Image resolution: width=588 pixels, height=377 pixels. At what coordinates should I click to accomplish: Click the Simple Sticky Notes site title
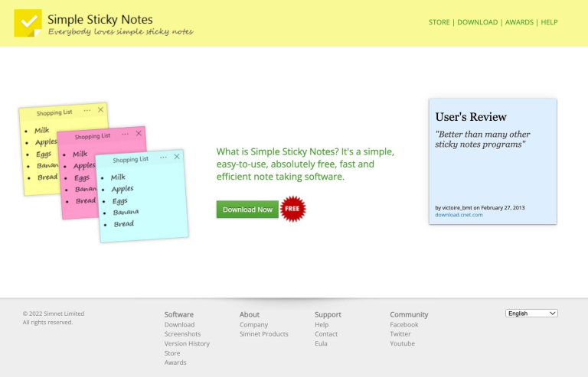(x=100, y=19)
